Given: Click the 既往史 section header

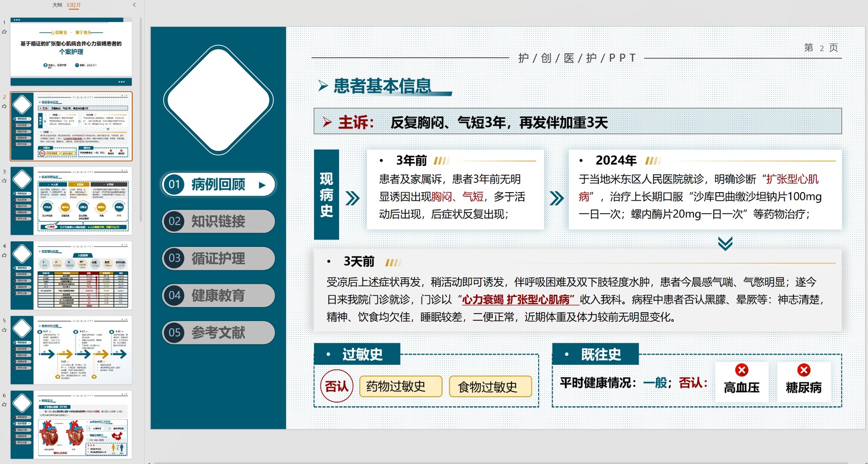Looking at the screenshot, I should [595, 354].
